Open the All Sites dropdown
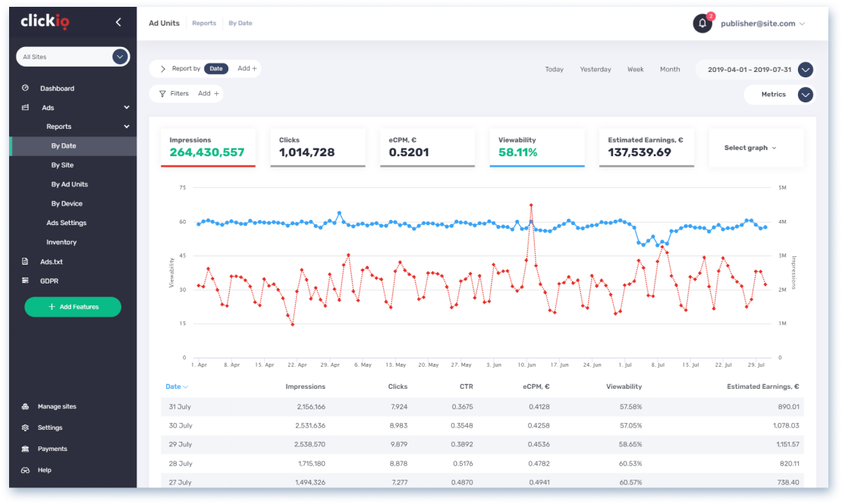Viewport: 842px width, 504px height. click(119, 57)
